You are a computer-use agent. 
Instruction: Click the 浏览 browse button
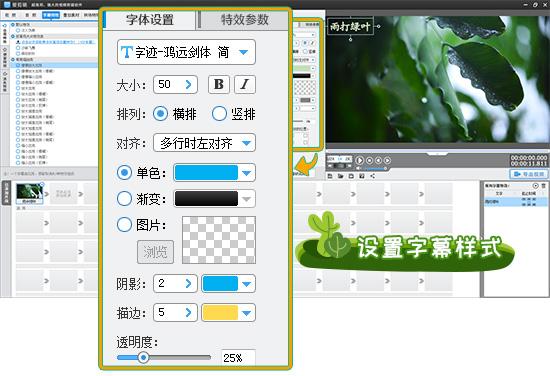(x=155, y=252)
